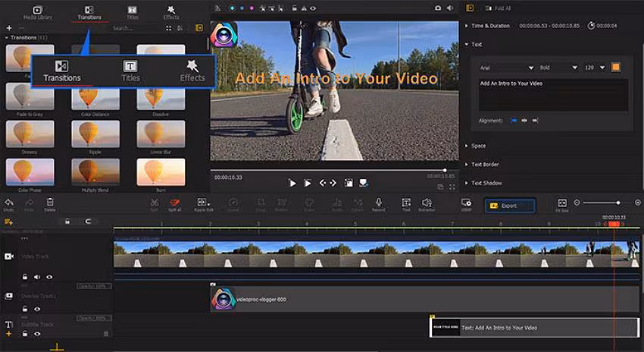Enter fullscreen preview icon

[x=452, y=187]
